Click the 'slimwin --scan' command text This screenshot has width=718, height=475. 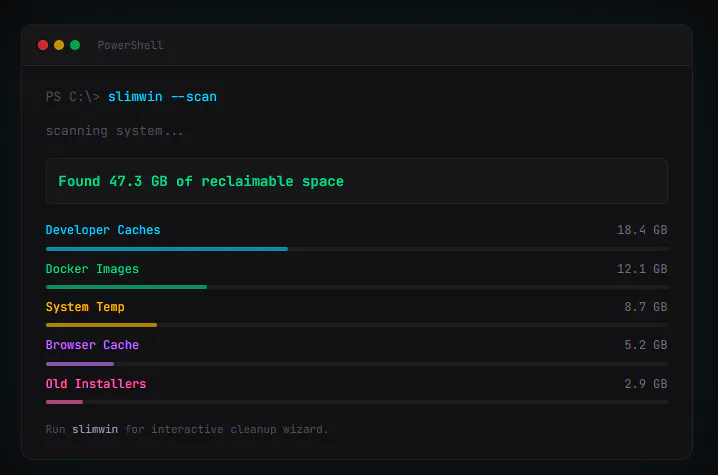pyautogui.click(x=162, y=97)
